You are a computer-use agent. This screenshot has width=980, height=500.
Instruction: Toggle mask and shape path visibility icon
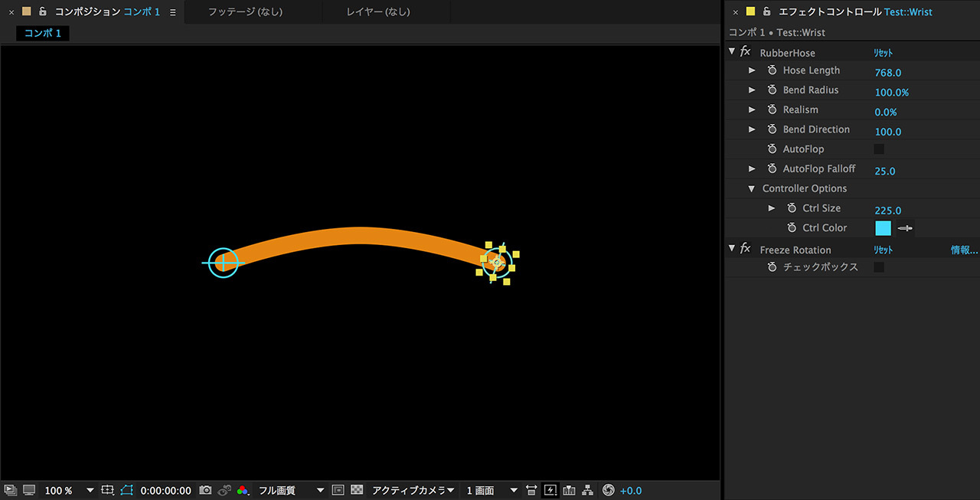coord(126,490)
